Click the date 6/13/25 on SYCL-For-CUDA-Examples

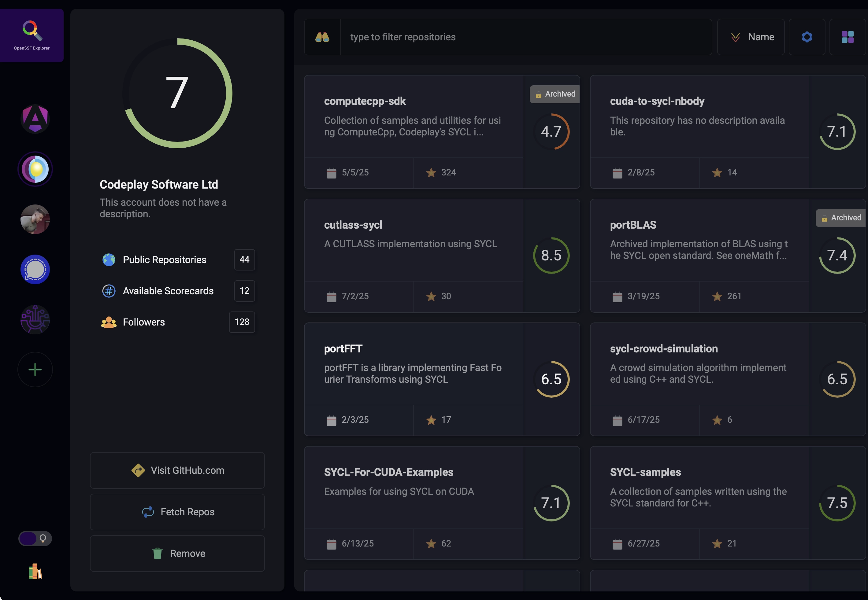click(x=358, y=544)
